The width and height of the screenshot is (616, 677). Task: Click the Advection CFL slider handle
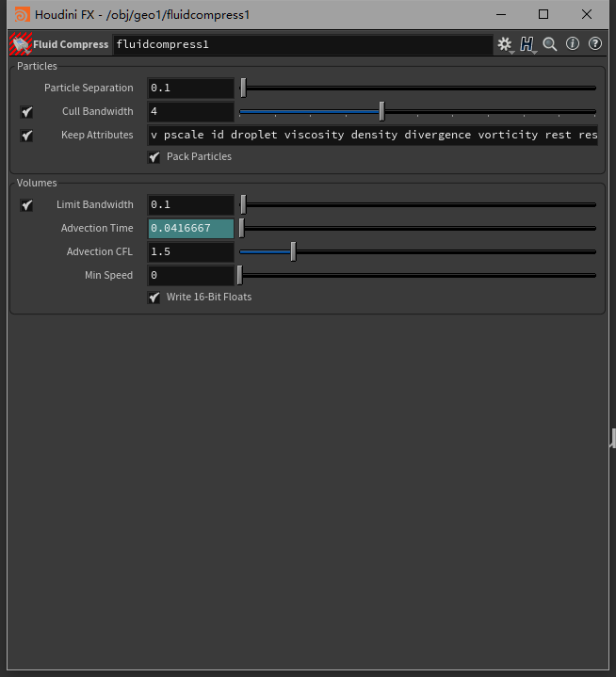(293, 251)
